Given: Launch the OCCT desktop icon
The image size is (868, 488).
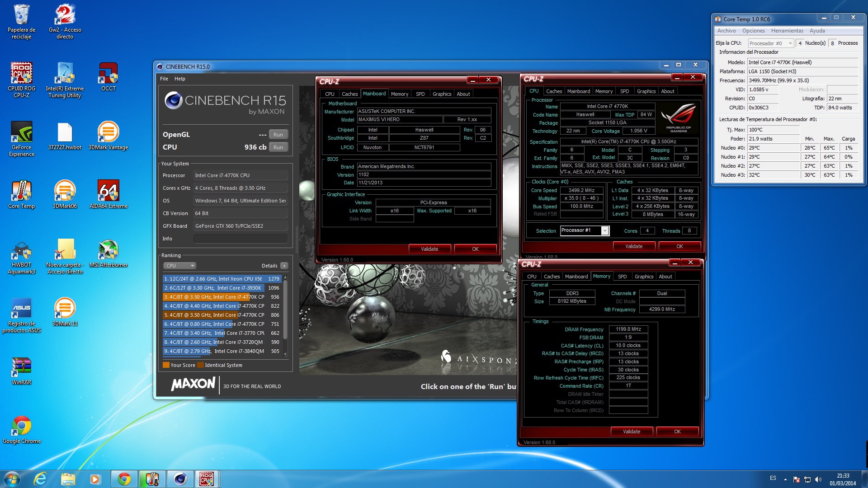Looking at the screenshot, I should pyautogui.click(x=108, y=77).
